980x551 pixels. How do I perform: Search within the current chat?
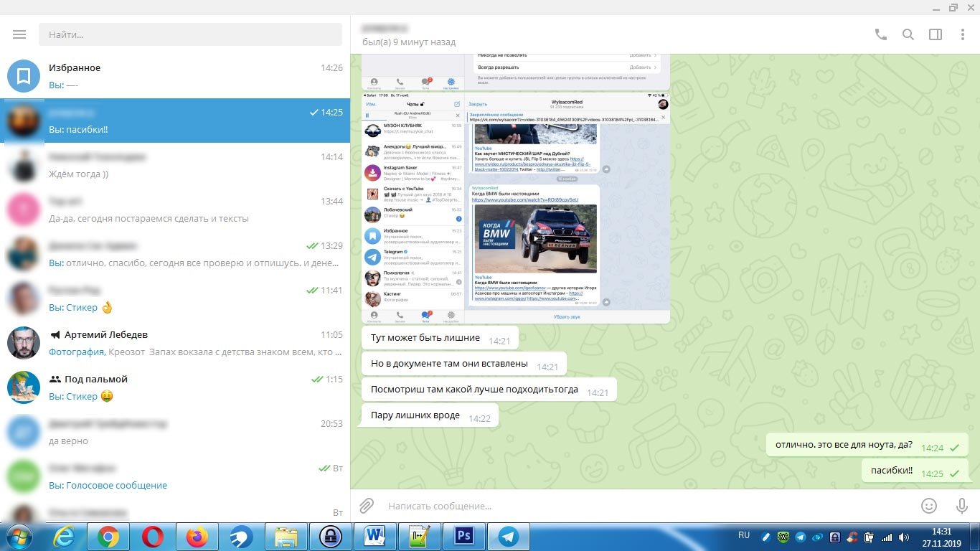click(x=908, y=34)
